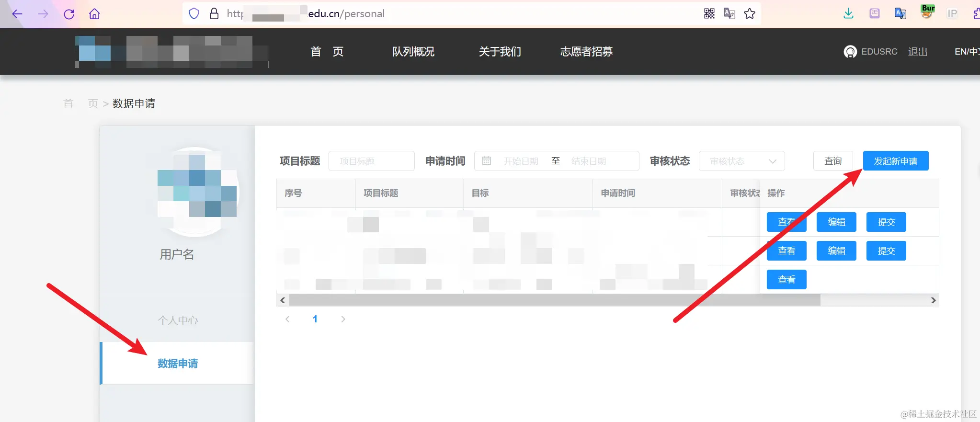Click the browser address bar URL
This screenshot has width=980, height=422.
306,13
